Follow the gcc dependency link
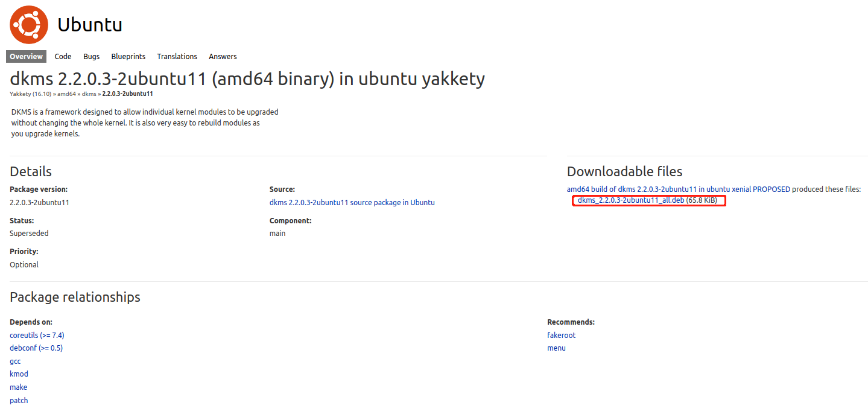This screenshot has width=868, height=414. coord(15,361)
